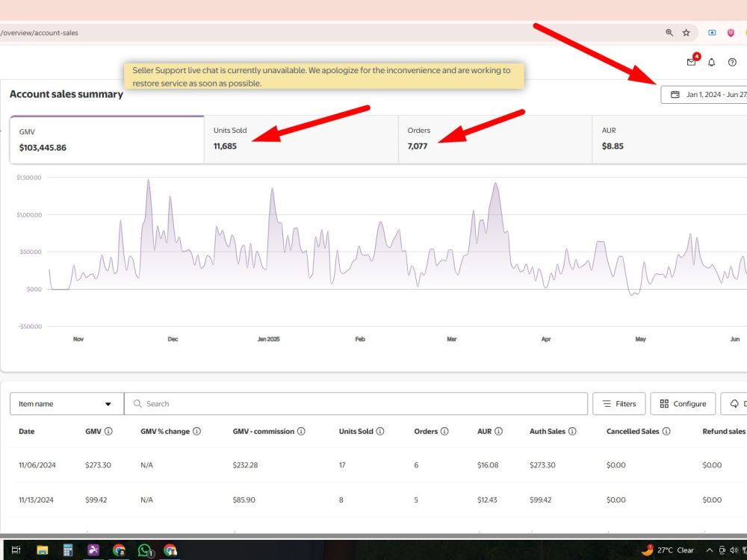This screenshot has height=560, width=747.
Task: Click the browser zoom magnifier icon
Action: pyautogui.click(x=669, y=32)
